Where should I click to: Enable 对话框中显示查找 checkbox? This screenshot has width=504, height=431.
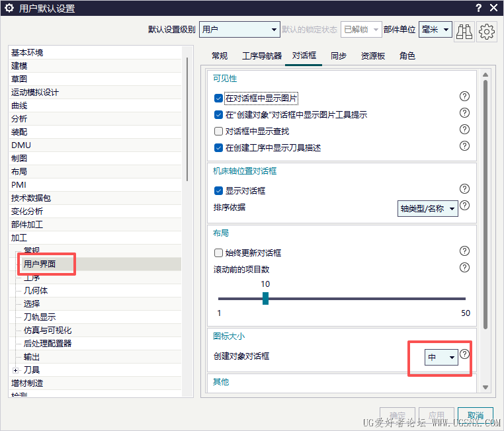click(218, 131)
